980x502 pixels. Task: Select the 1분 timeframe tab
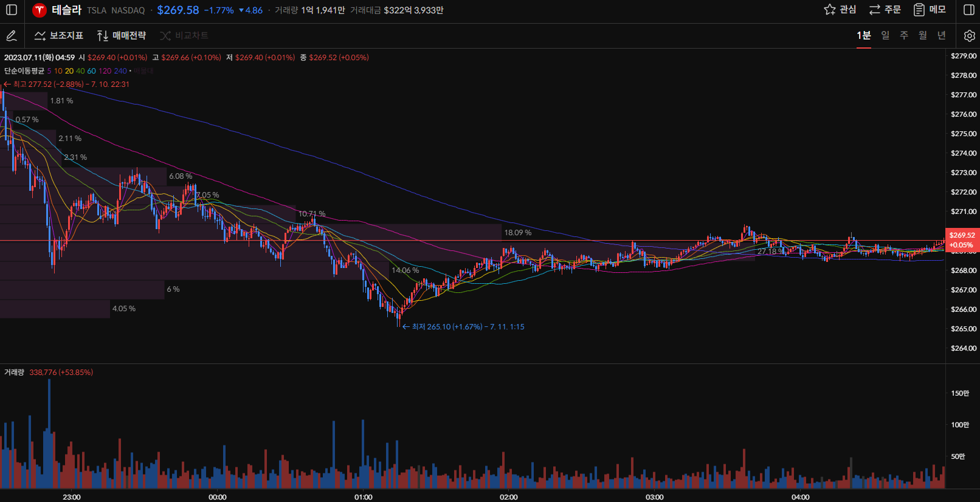pyautogui.click(x=864, y=35)
